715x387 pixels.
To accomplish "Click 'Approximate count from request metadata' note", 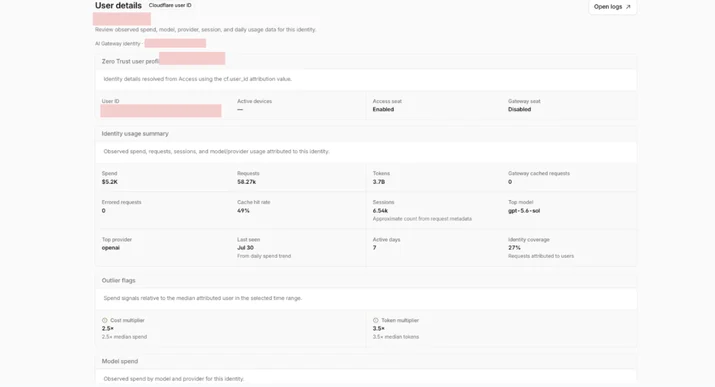I will point(422,219).
